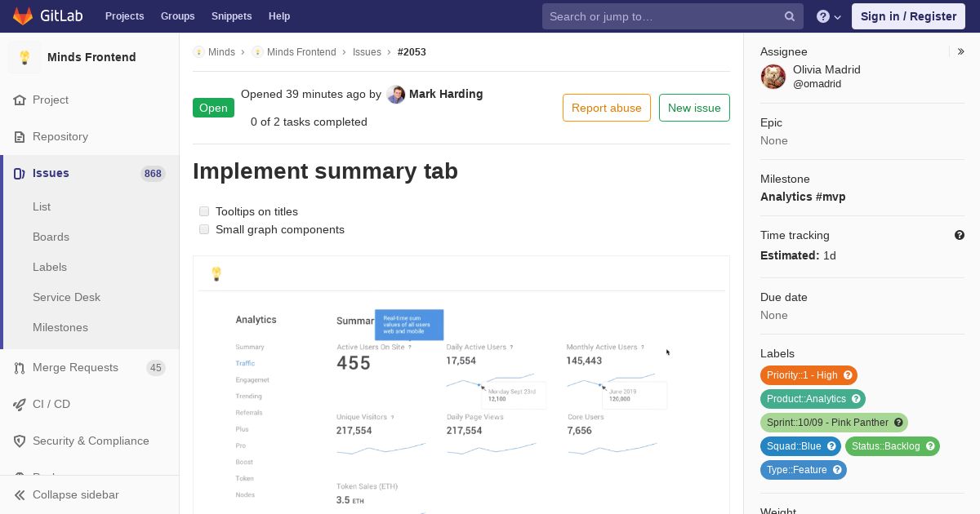Viewport: 980px width, 514px height.
Task: Collapse the right sidebar with the double-chevron
Action: pyautogui.click(x=961, y=51)
